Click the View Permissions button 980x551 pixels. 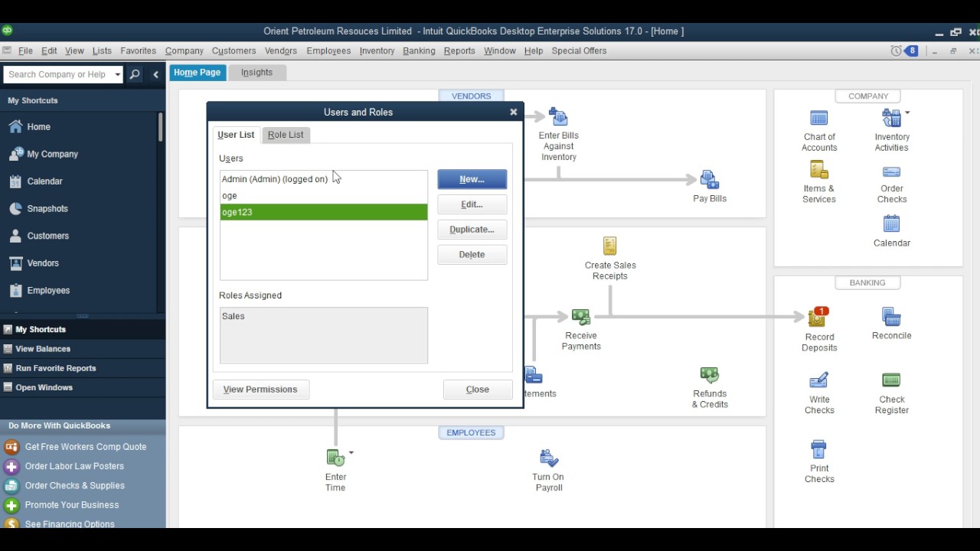260,390
